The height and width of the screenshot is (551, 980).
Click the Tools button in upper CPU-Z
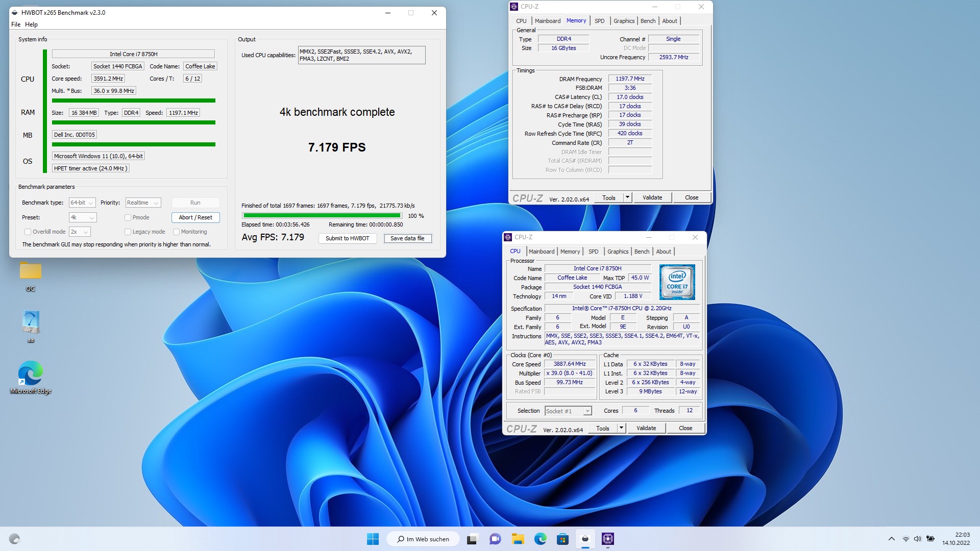(x=608, y=197)
